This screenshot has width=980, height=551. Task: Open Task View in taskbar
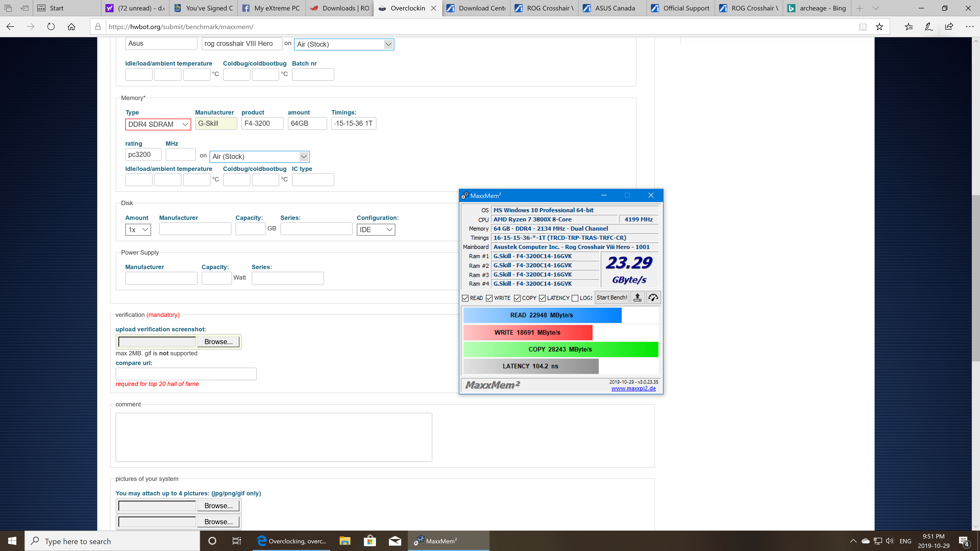[237, 541]
